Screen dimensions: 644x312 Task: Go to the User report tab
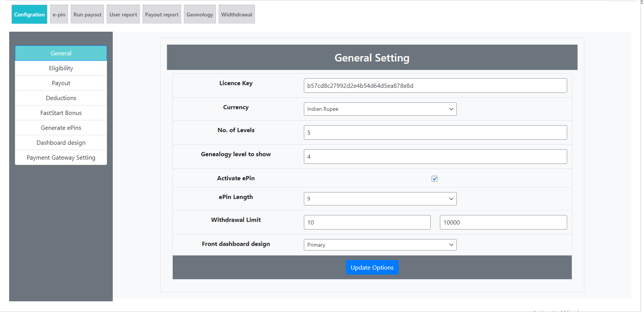coord(123,15)
